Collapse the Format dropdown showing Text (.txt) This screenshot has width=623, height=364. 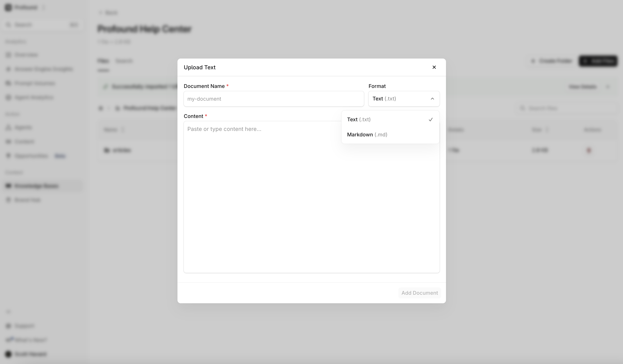pyautogui.click(x=404, y=99)
